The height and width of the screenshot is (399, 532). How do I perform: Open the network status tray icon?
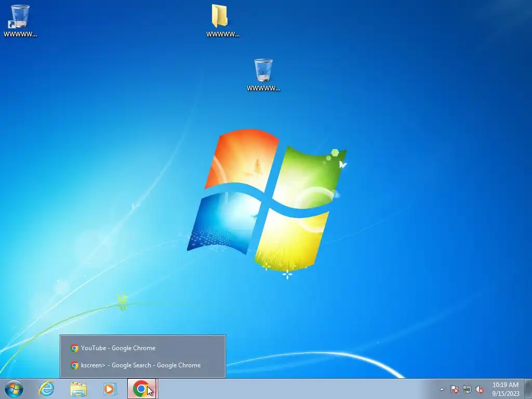(x=467, y=389)
